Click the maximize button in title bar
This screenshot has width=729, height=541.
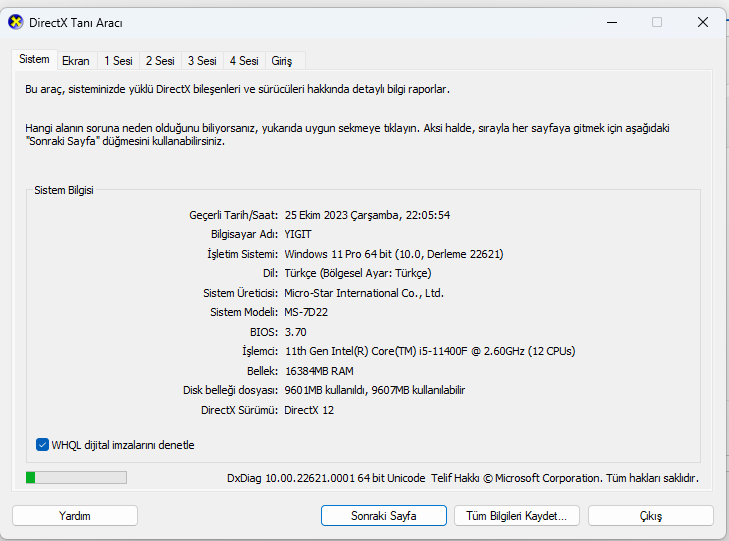(x=657, y=22)
